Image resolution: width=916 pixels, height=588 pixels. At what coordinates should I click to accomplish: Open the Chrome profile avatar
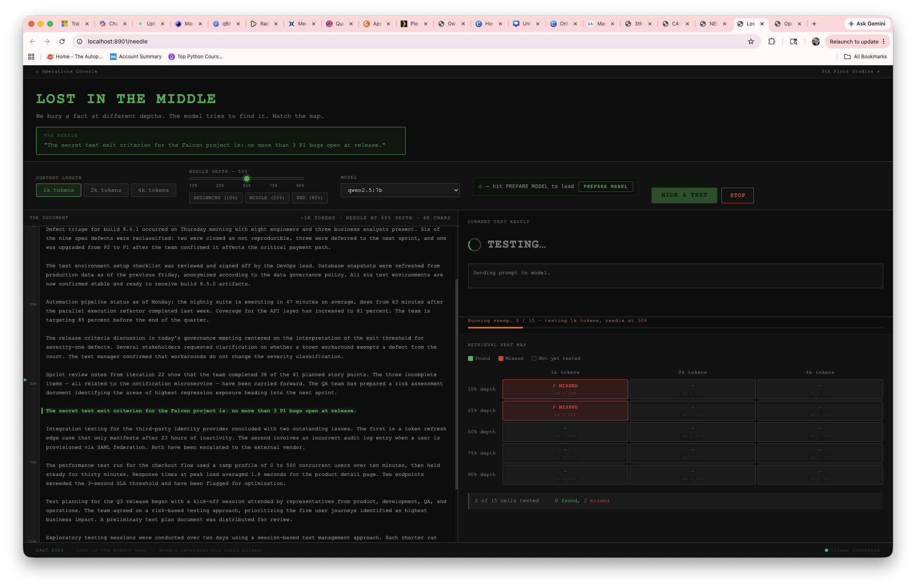(x=816, y=41)
